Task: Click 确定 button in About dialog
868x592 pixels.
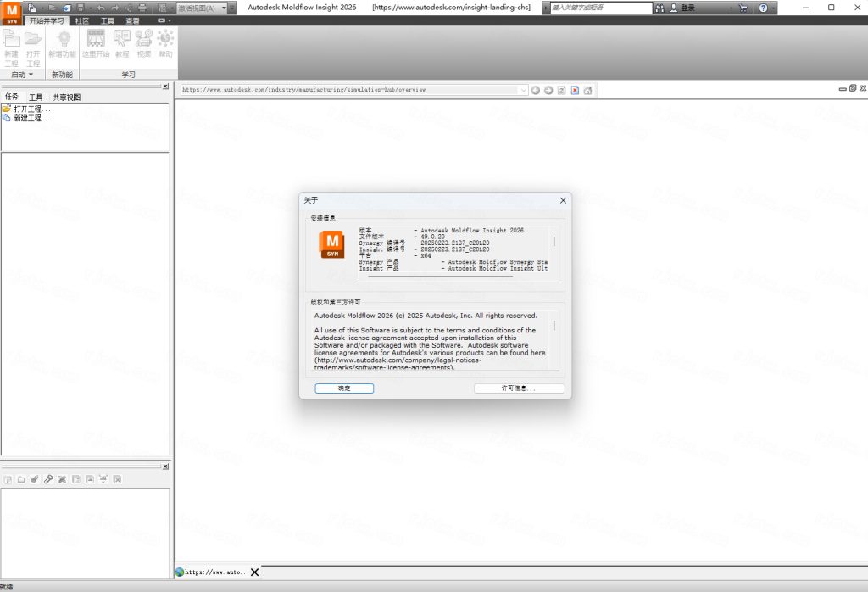Action: [343, 388]
